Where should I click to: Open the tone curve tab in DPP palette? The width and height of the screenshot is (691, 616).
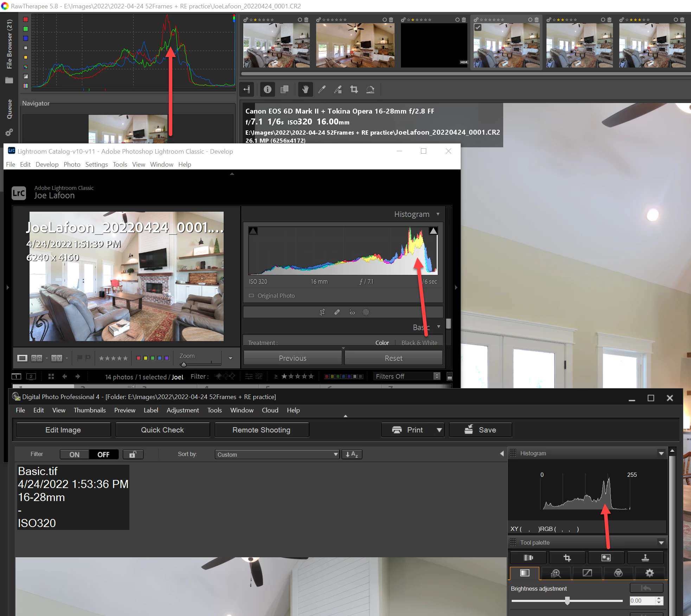587,573
